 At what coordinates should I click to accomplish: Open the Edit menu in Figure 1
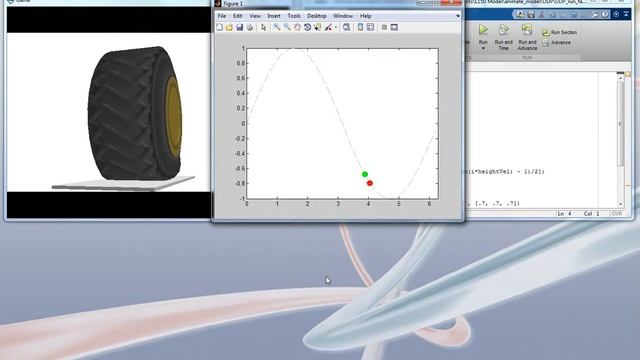click(238, 16)
